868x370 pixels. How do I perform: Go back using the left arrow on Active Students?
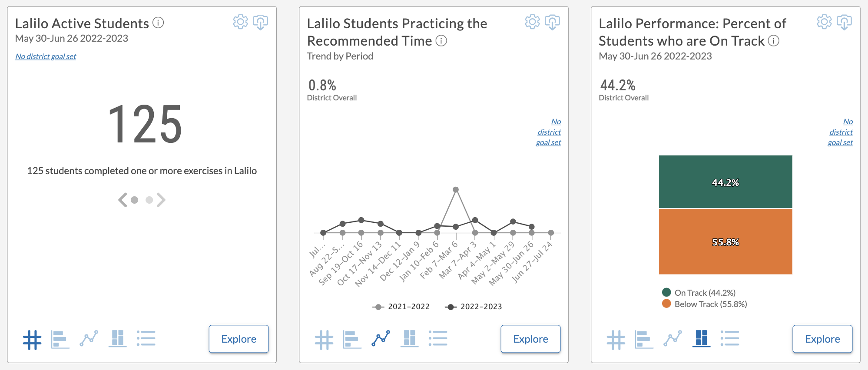pyautogui.click(x=123, y=199)
